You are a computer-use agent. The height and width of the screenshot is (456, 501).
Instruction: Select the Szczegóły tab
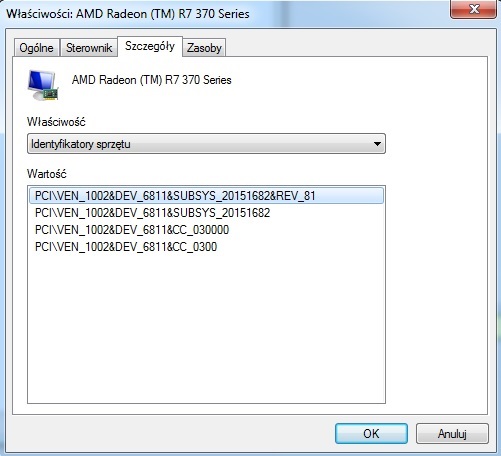coord(150,46)
